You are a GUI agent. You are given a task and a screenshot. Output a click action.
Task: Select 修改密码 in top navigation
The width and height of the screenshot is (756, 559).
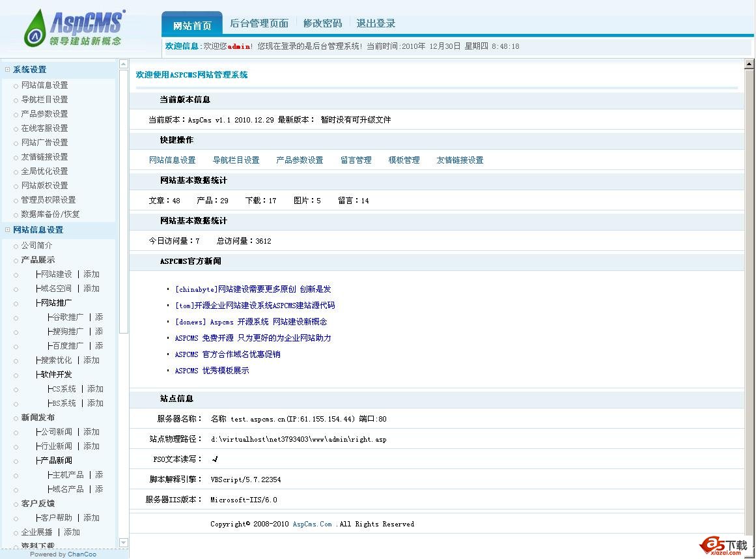pos(322,23)
